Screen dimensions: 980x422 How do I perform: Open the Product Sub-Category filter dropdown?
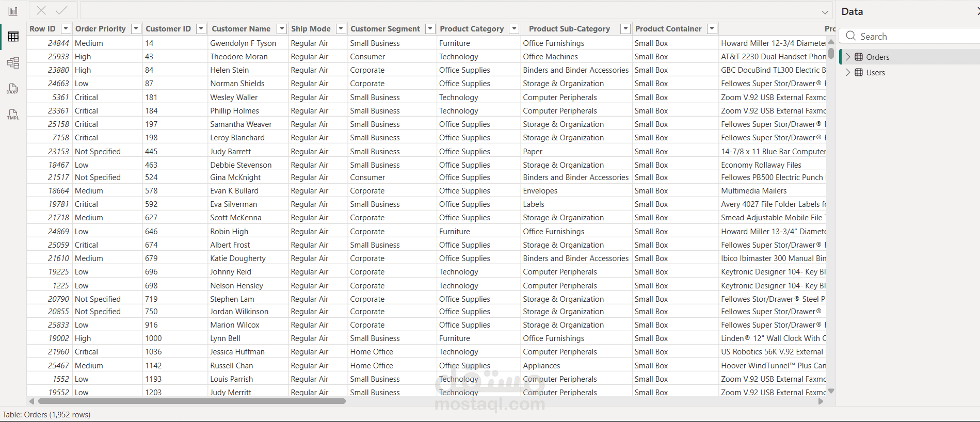point(625,29)
